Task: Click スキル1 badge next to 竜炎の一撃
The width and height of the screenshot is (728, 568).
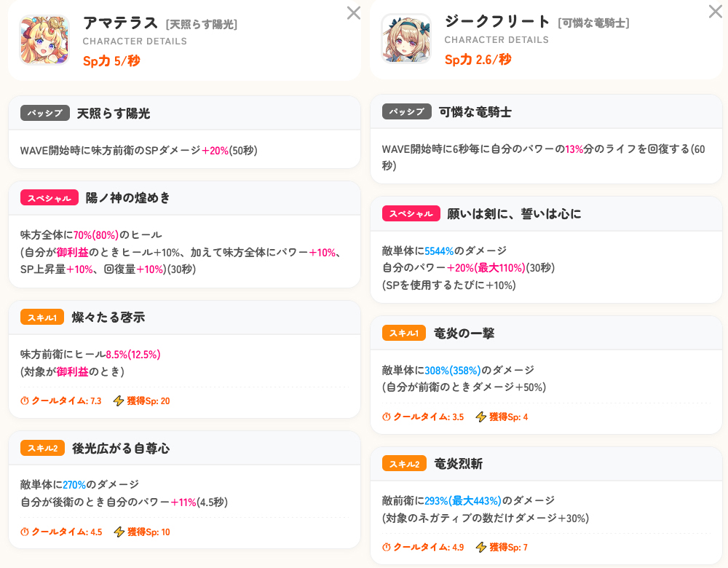Action: pos(404,333)
